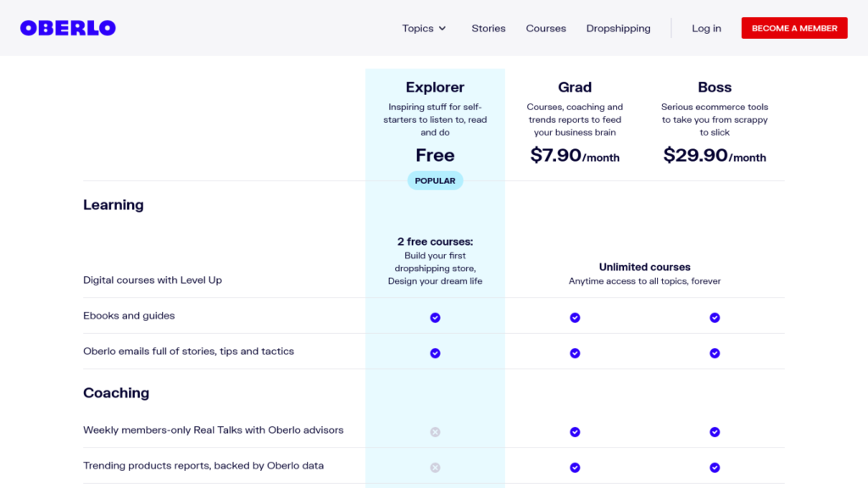Select the Boss plan heading
The width and height of the screenshot is (868, 488).
point(715,87)
